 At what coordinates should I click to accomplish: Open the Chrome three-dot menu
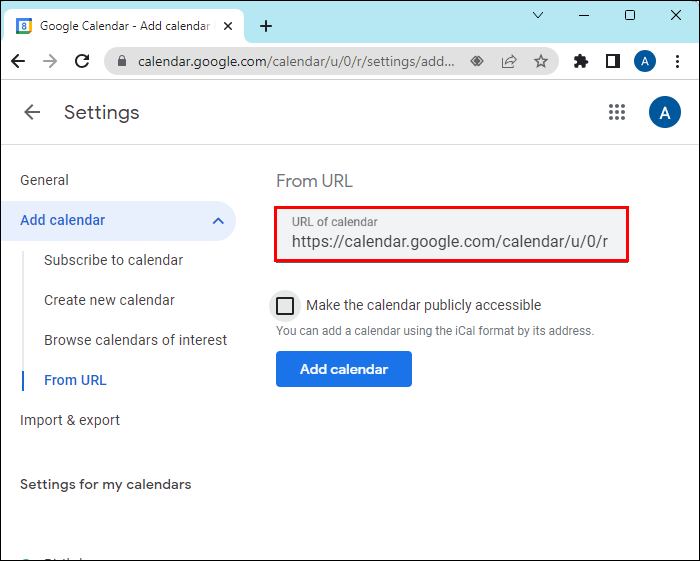[678, 61]
